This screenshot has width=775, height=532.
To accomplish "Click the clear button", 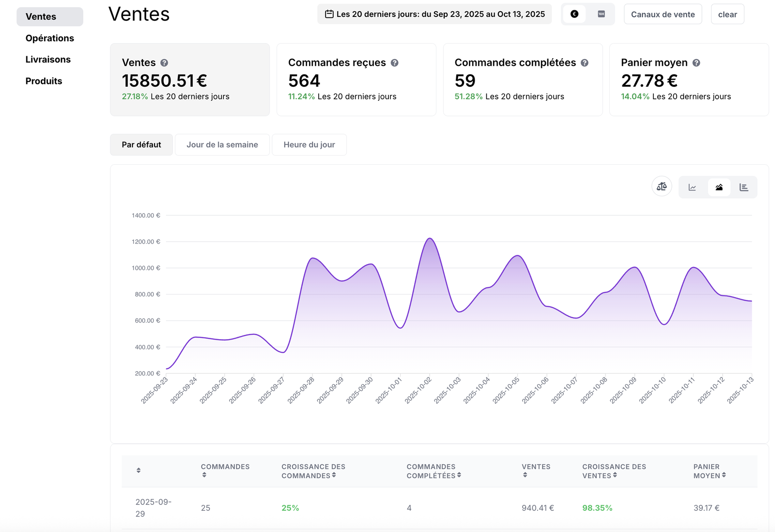I will 728,14.
